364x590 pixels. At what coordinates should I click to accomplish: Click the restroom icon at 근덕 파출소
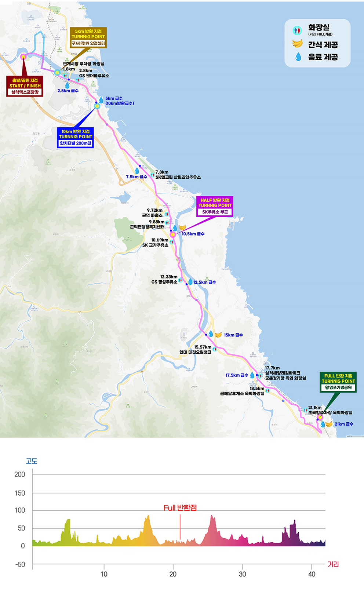[166, 214]
